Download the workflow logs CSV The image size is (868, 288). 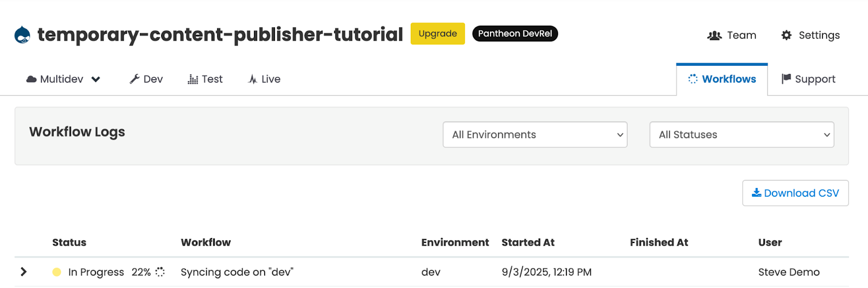tap(795, 193)
